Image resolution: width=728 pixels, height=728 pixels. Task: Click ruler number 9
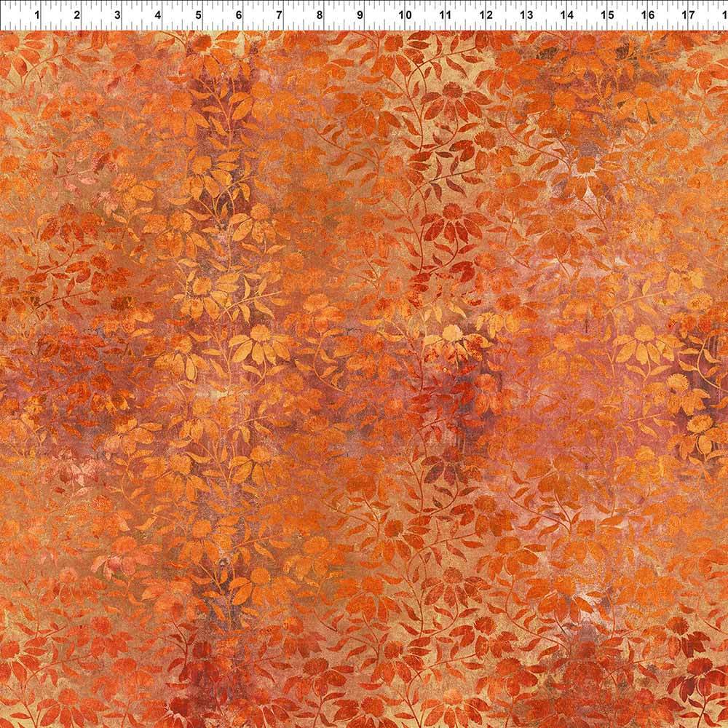pos(360,14)
